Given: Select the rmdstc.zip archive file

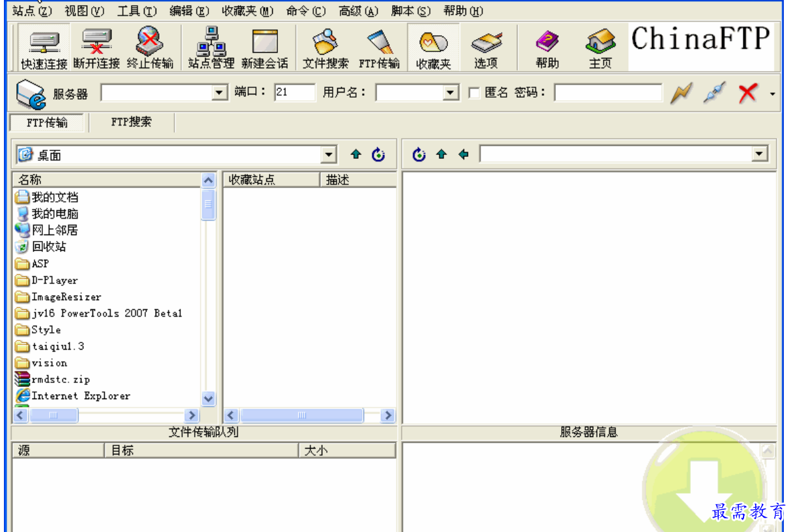Looking at the screenshot, I should (x=53, y=379).
